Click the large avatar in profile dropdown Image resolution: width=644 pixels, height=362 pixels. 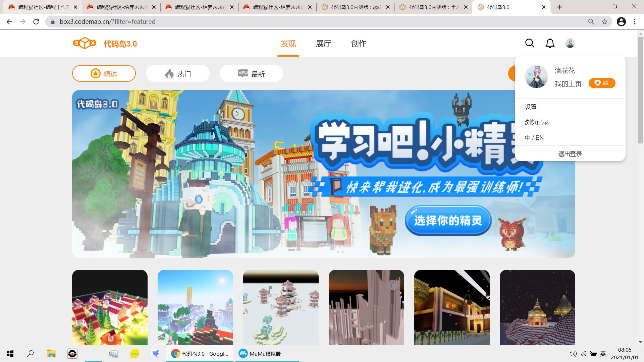click(x=536, y=77)
